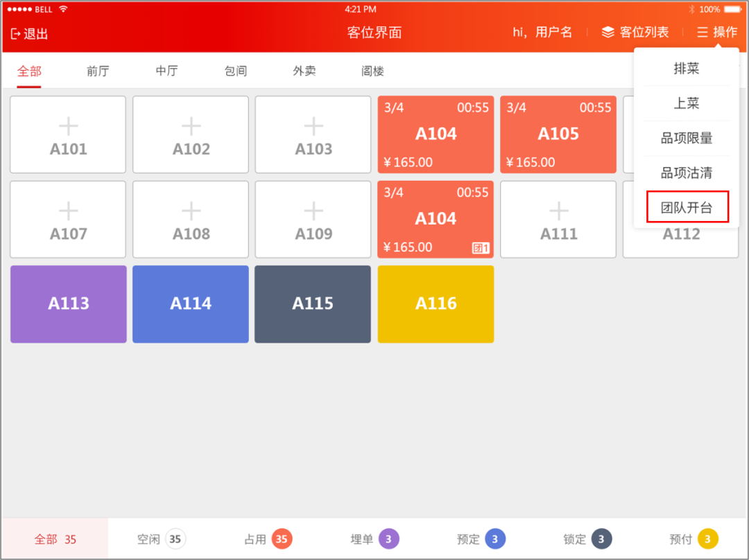Open the 阁楼 area tab
Image resolution: width=749 pixels, height=560 pixels.
(372, 71)
